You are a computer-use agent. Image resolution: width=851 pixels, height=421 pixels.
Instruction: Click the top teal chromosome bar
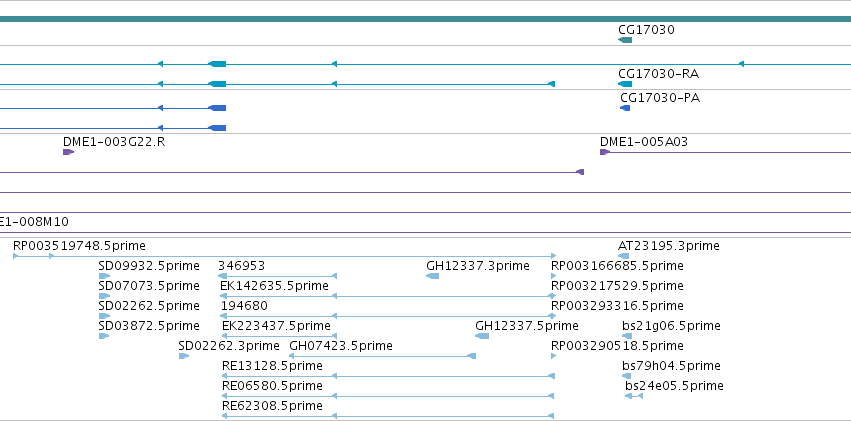(426, 19)
